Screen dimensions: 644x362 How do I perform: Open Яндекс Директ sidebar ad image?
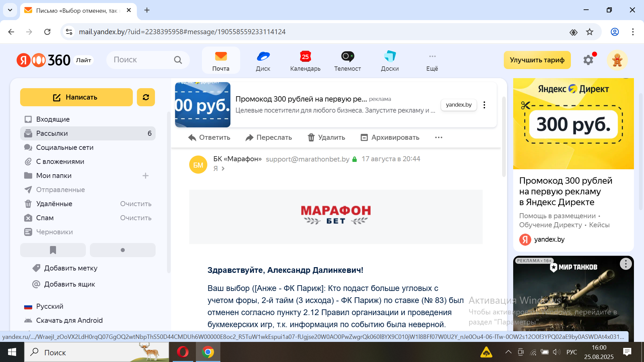click(574, 124)
